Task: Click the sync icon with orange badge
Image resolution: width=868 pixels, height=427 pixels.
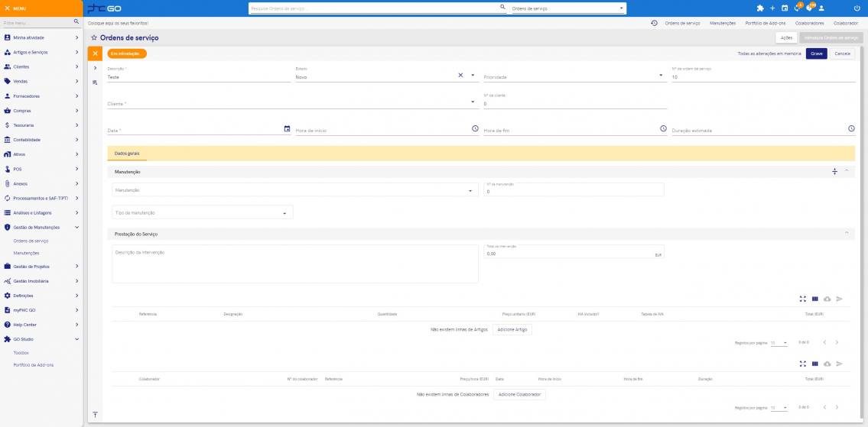Action: [x=797, y=8]
